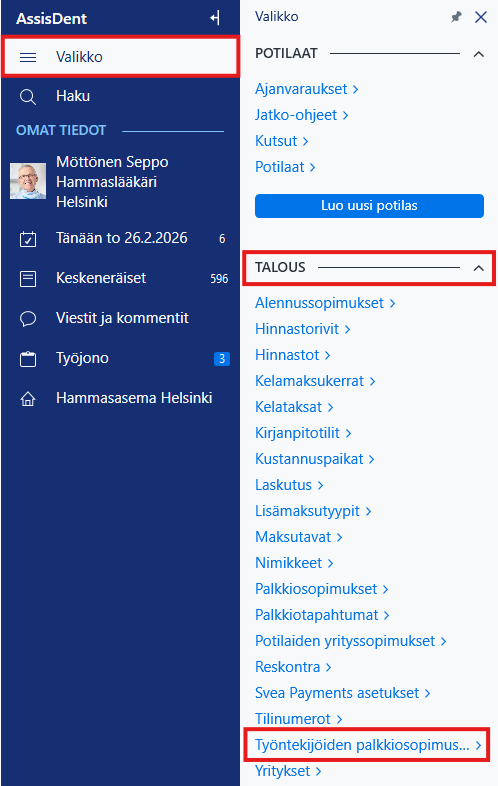
Task: Open Maksutavat link
Action: (298, 537)
